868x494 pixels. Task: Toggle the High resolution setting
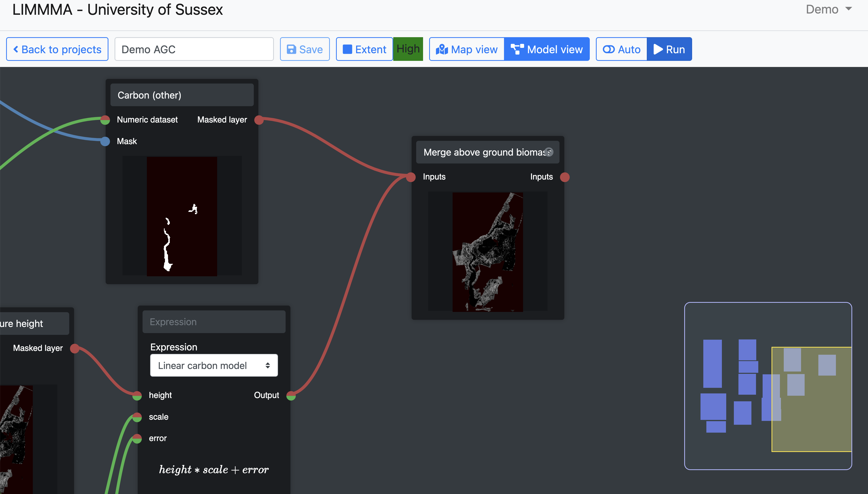coord(408,49)
